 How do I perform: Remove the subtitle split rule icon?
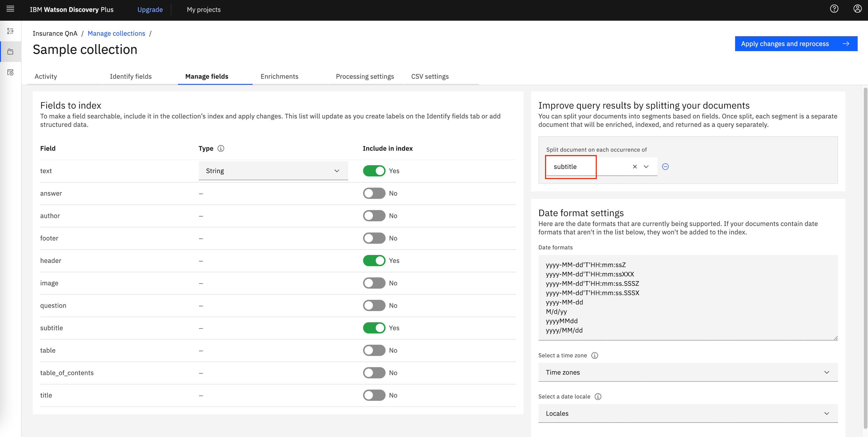[x=665, y=167]
